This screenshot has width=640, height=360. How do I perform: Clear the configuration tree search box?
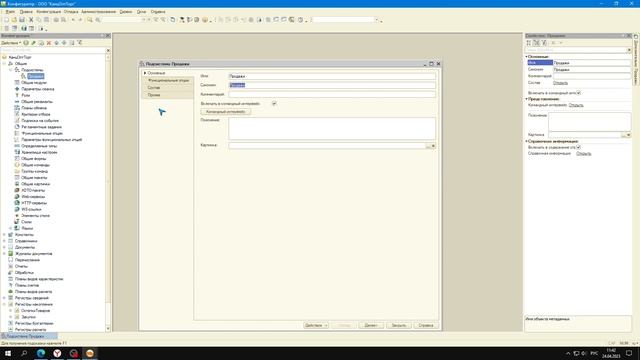[108, 50]
